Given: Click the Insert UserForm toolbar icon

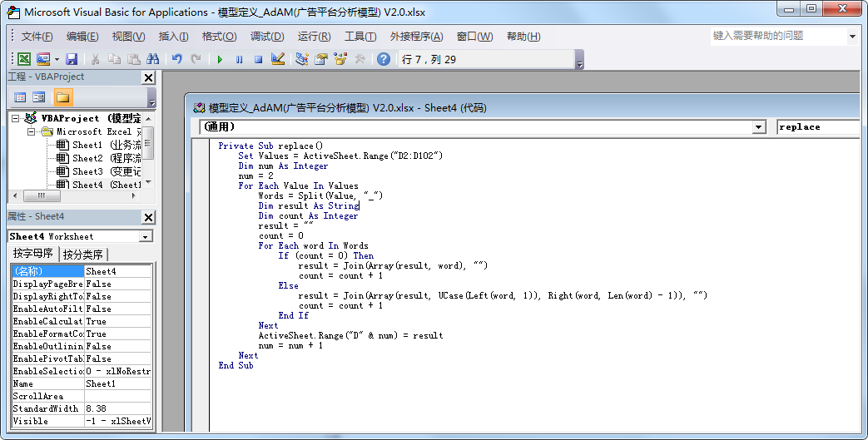Looking at the screenshot, I should coord(43,59).
